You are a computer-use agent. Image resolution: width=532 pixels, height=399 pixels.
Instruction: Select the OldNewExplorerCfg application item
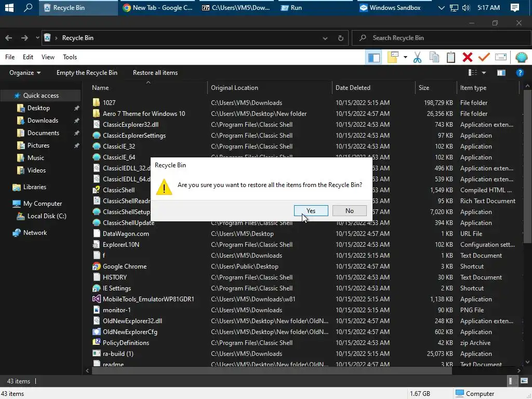point(304,332)
